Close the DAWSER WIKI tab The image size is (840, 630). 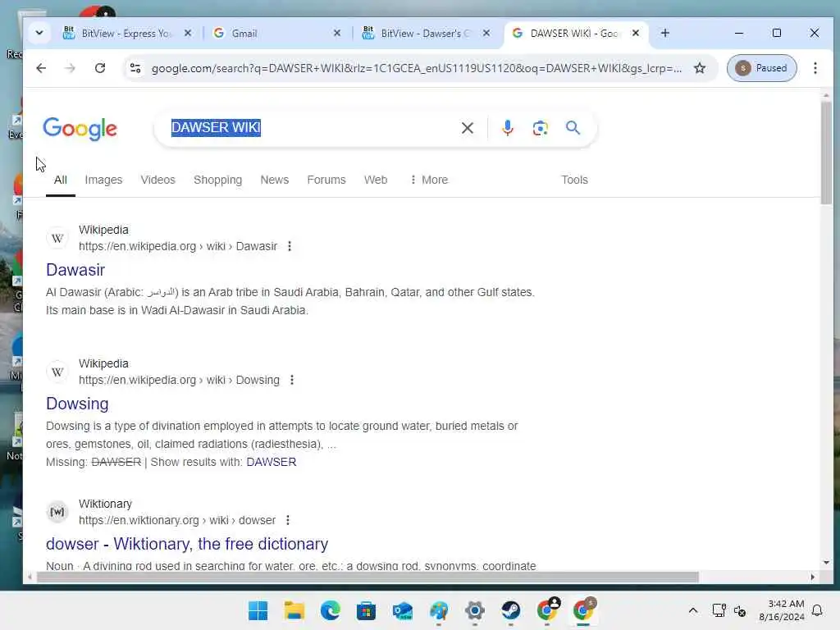[636, 33]
